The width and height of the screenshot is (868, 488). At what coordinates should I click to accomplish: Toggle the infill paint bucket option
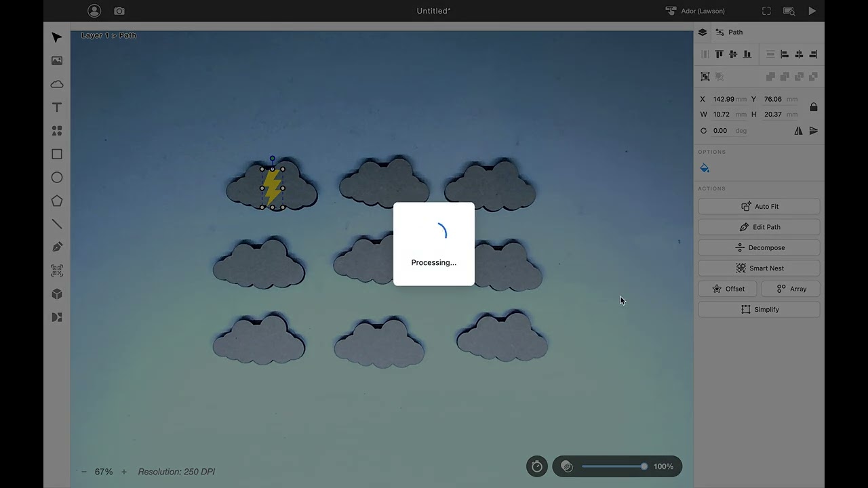tap(705, 168)
